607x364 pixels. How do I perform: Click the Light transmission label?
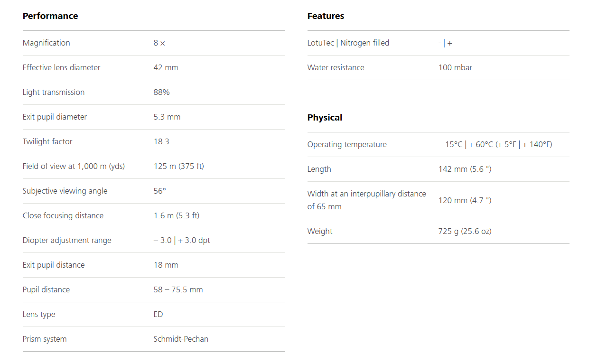(54, 93)
